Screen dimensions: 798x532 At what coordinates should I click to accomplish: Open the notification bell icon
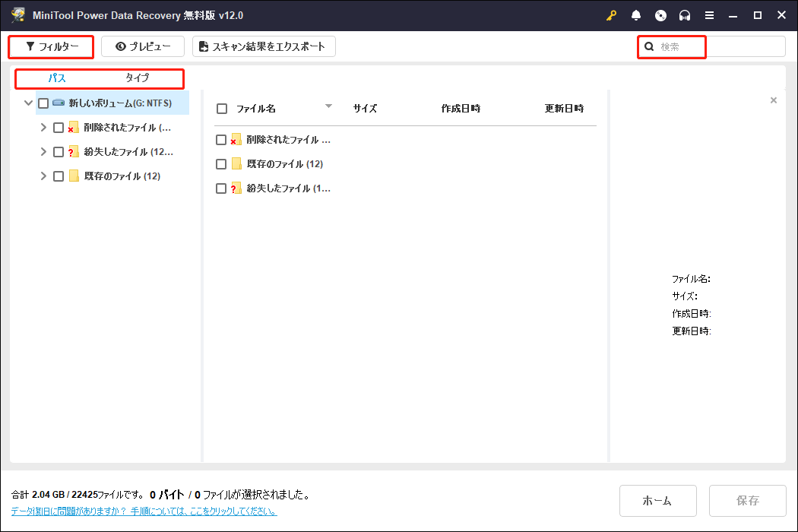click(635, 15)
